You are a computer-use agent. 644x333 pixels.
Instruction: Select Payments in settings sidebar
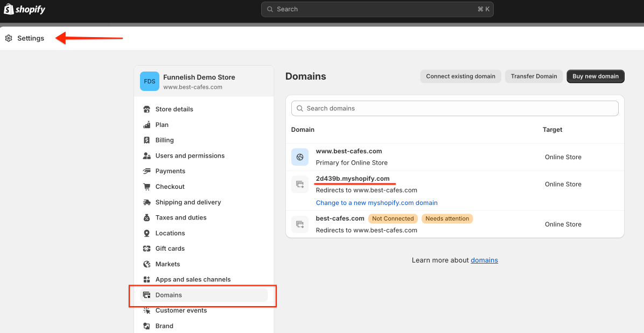click(170, 171)
